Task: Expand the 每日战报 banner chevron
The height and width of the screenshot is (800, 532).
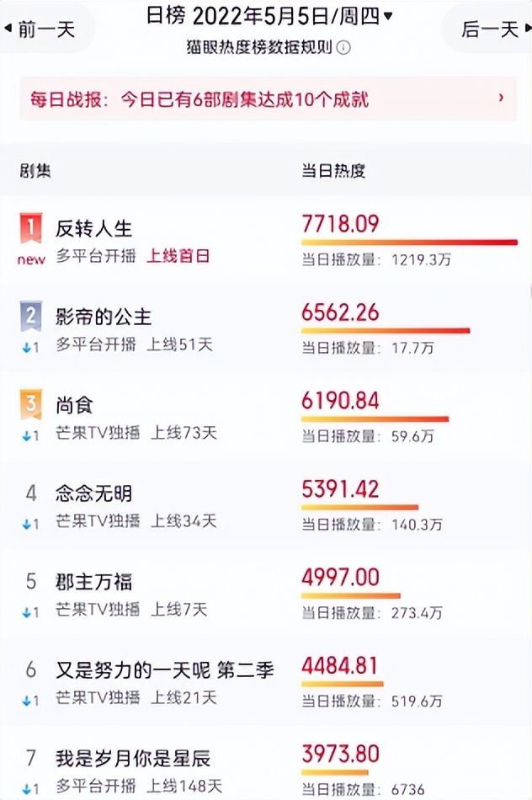Action: pyautogui.click(x=501, y=97)
